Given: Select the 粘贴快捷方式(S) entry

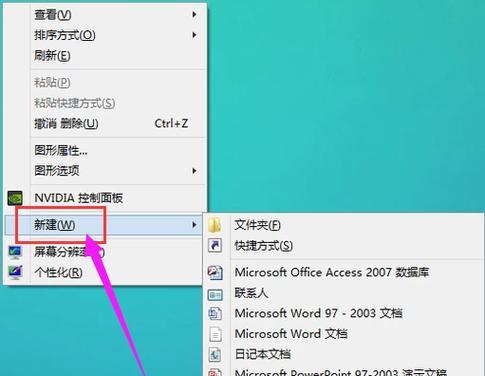Looking at the screenshot, I should click(105, 103).
